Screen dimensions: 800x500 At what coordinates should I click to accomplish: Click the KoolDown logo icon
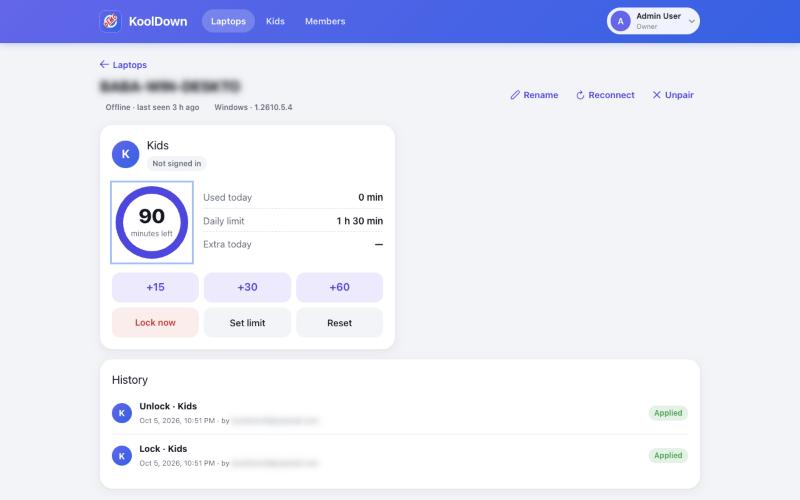click(x=110, y=21)
